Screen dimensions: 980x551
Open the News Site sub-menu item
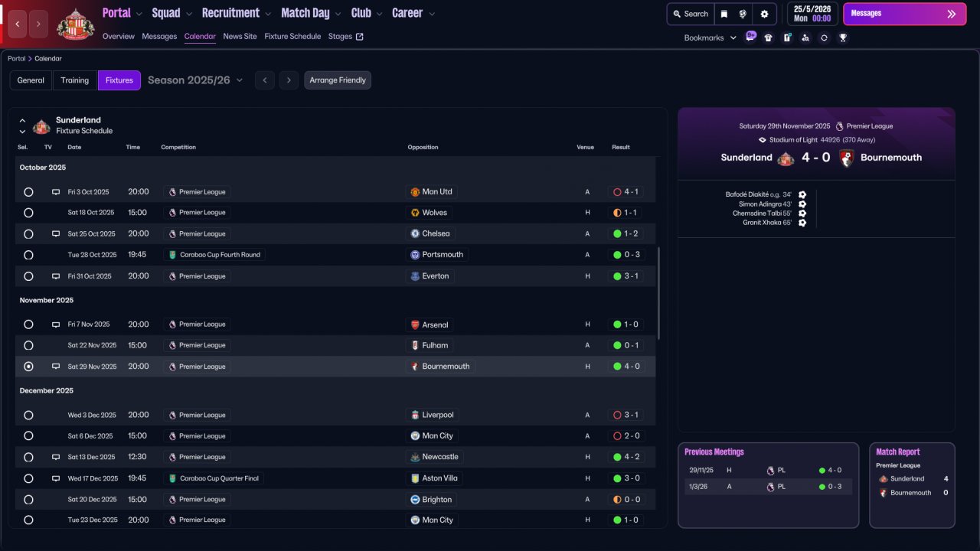[x=240, y=37]
